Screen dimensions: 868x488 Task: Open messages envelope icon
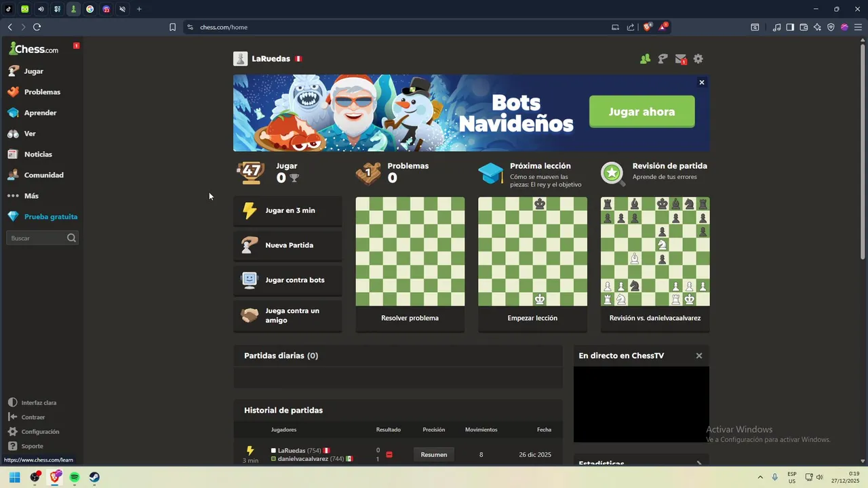tap(681, 59)
